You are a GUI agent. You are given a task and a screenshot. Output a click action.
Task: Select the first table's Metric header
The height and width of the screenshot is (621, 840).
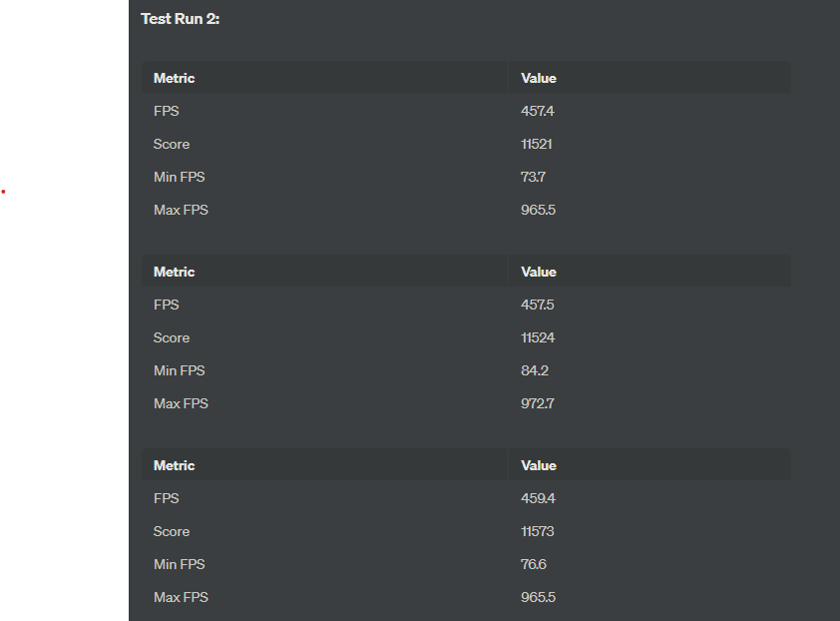(x=175, y=78)
